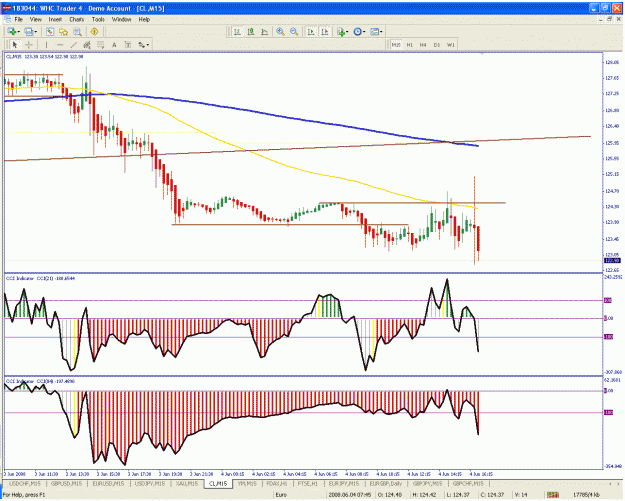Open the File menu
Viewport: 625px width, 501px height.
18,19
